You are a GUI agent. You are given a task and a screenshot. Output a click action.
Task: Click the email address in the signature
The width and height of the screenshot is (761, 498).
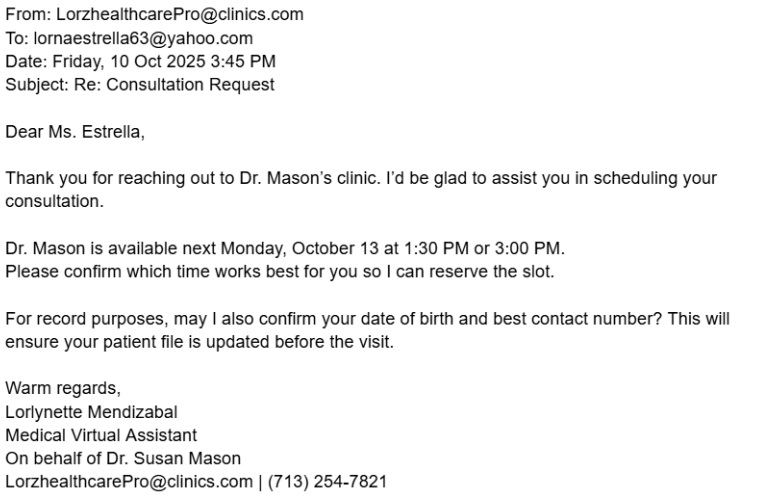tap(129, 481)
